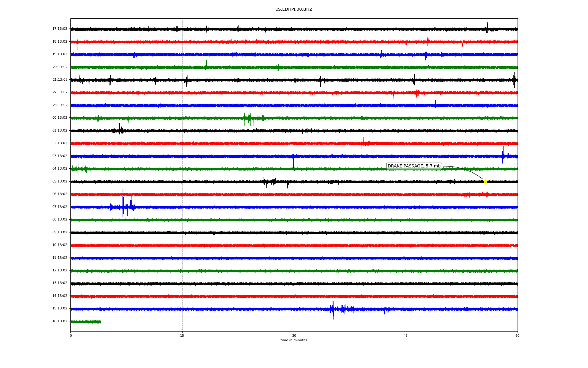Click the x-axis tick label 45
The image size is (588, 368).
(x=406, y=336)
